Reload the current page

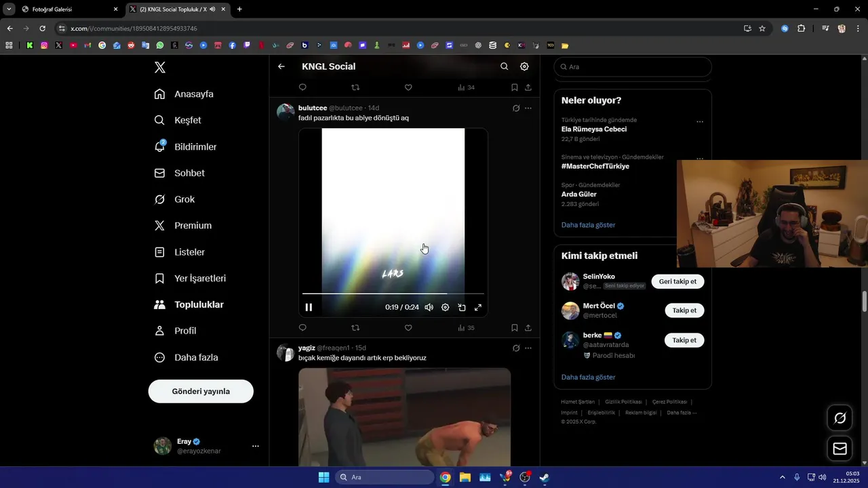point(42,28)
